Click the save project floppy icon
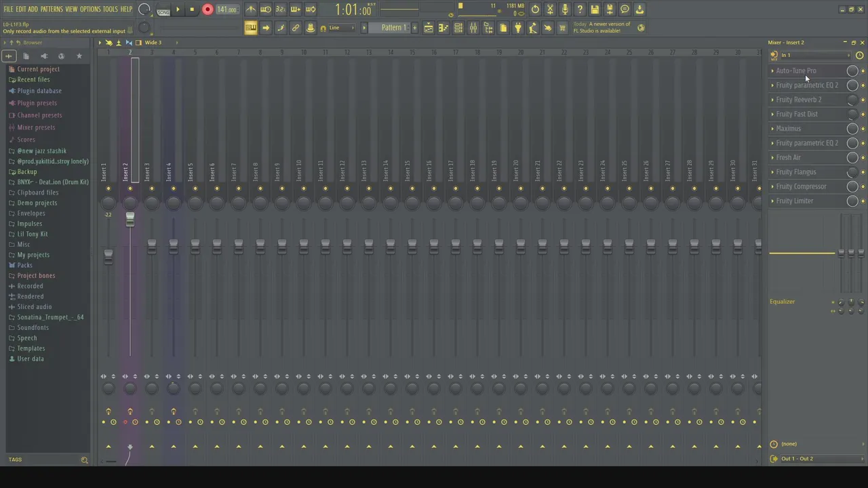Image resolution: width=868 pixels, height=488 pixels. pos(595,9)
